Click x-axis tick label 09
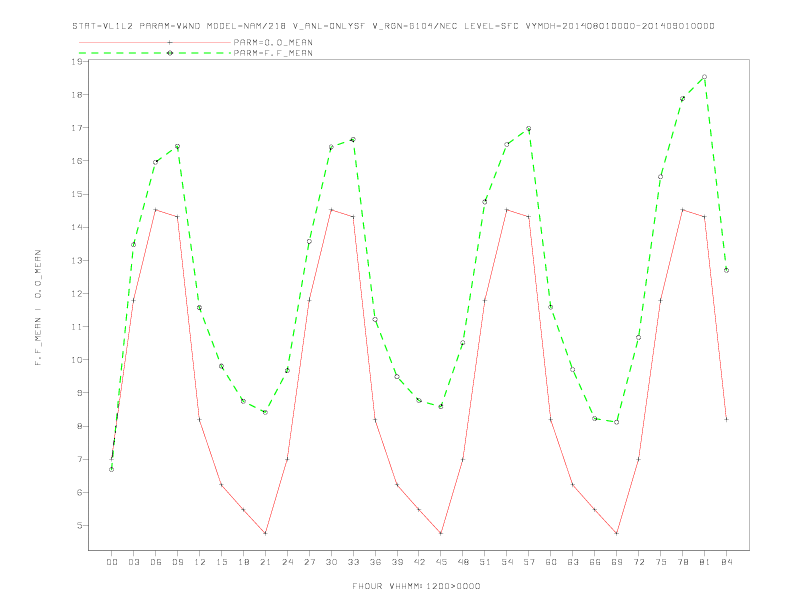Screen dimensions: 792x612 (177, 562)
